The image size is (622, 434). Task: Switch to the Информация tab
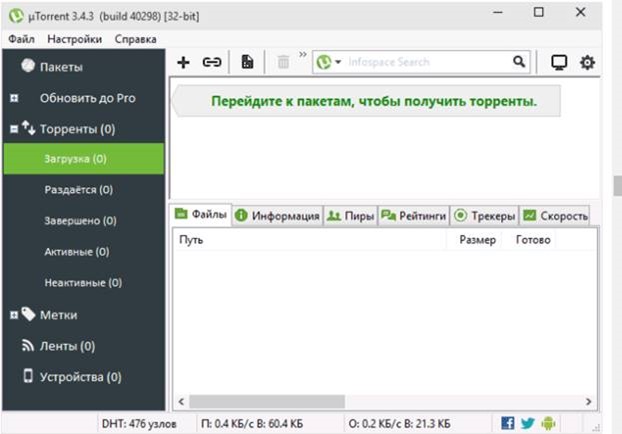[277, 216]
